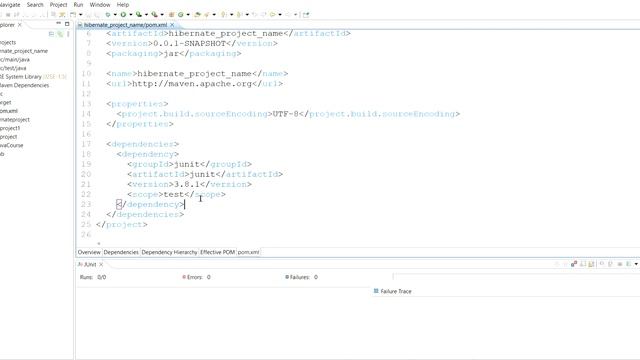The height and width of the screenshot is (360, 640).
Task: Select the hibernate_project_name/pom.xml editor tab
Action: (x=125, y=25)
